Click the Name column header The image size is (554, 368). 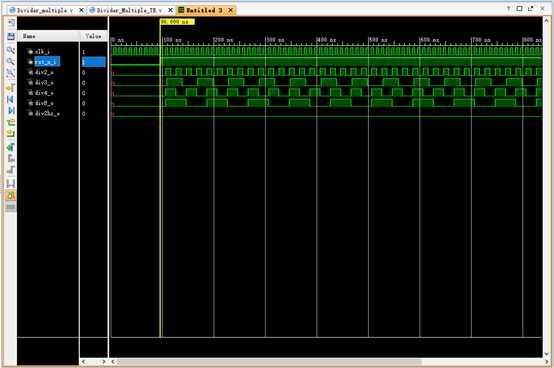(x=49, y=36)
